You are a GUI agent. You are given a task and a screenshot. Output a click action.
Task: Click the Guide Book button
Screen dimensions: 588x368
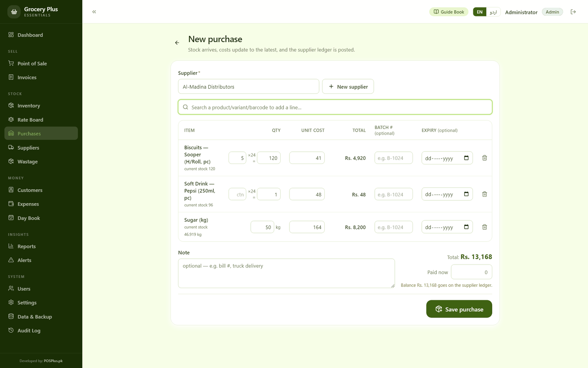(x=449, y=12)
